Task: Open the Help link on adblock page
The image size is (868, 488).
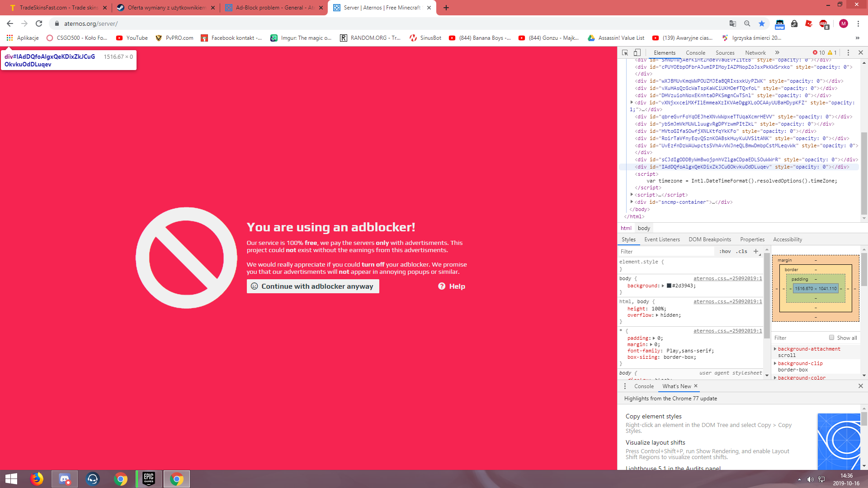Action: tap(452, 286)
